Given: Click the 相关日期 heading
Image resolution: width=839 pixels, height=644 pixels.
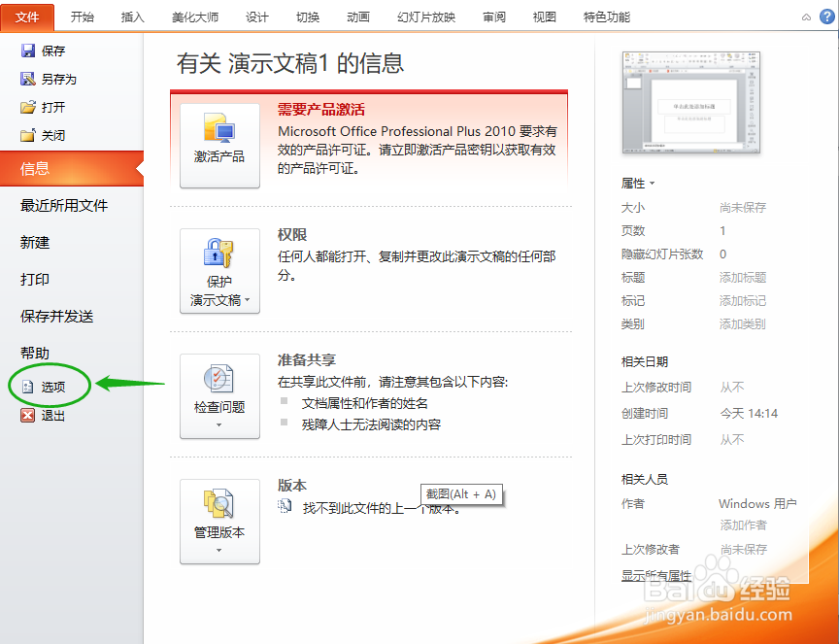Looking at the screenshot, I should pyautogui.click(x=644, y=362).
